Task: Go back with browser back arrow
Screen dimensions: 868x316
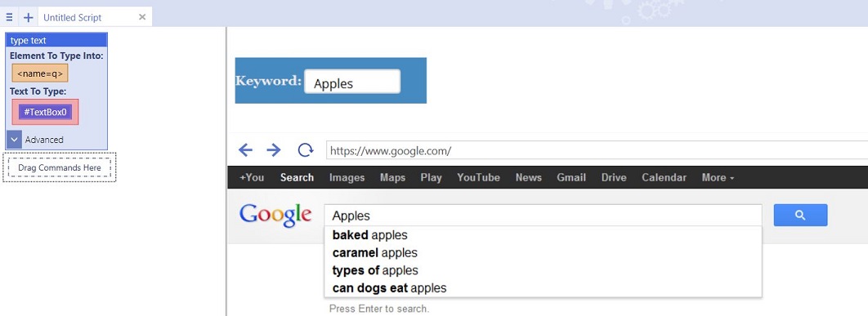Action: (x=245, y=150)
